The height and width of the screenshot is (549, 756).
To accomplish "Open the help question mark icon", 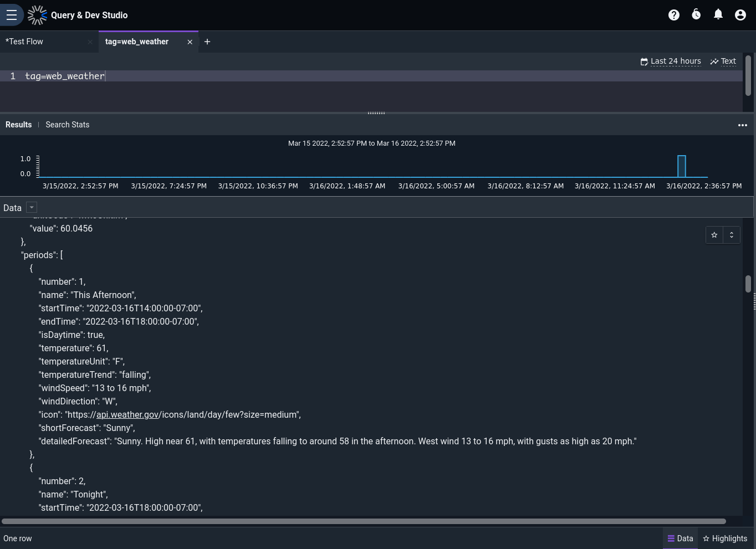I will (x=674, y=15).
